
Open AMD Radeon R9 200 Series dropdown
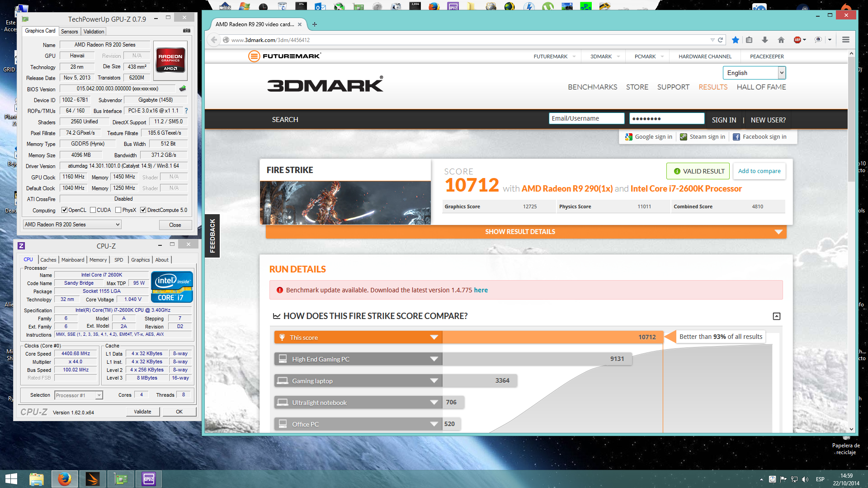[72, 225]
